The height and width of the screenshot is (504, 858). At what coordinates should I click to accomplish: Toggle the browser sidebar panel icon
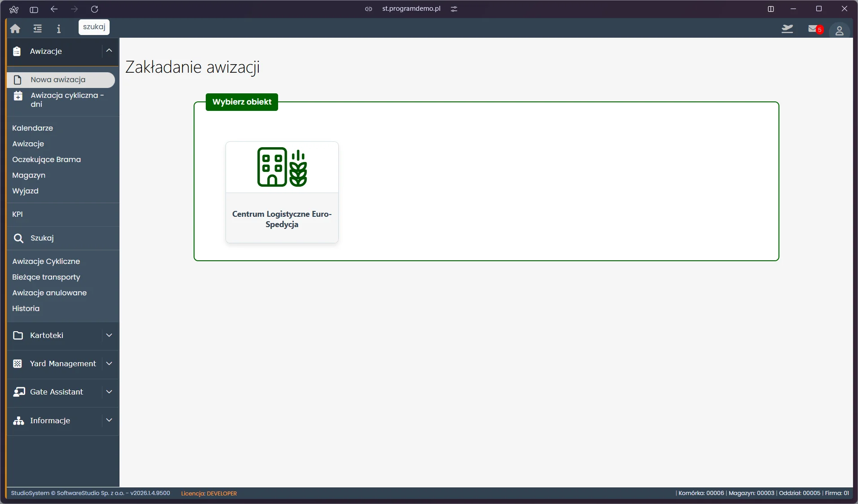click(34, 9)
